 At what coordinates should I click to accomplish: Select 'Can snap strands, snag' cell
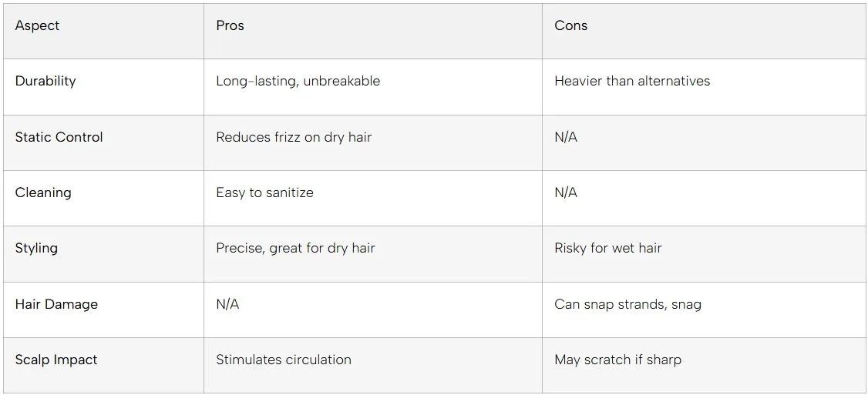(x=627, y=304)
